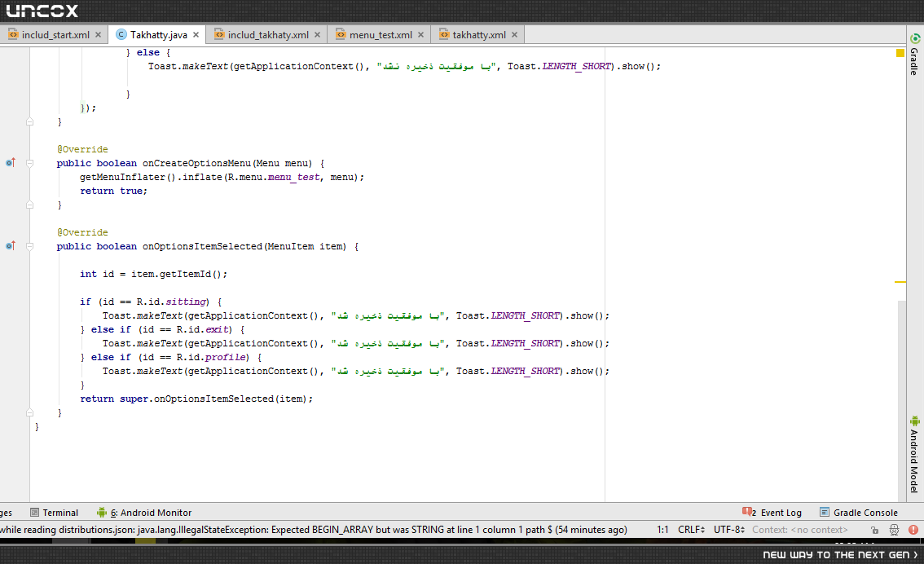Click the Android Monitor robot icon
Image resolution: width=924 pixels, height=564 pixels.
pyautogui.click(x=102, y=513)
